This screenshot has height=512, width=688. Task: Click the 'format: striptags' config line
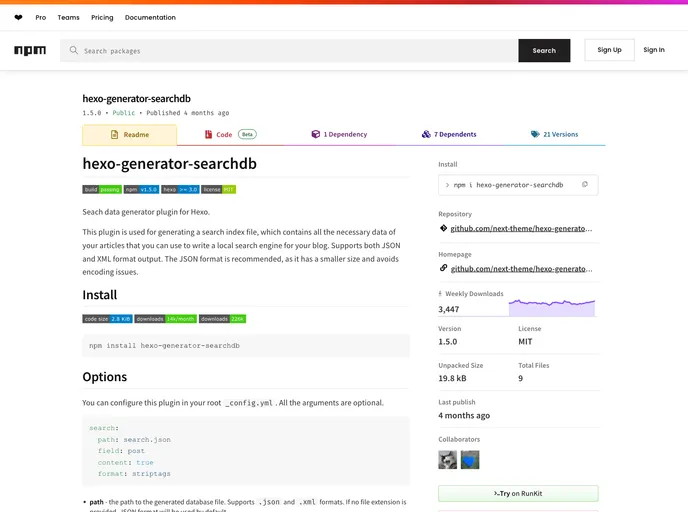[134, 474]
